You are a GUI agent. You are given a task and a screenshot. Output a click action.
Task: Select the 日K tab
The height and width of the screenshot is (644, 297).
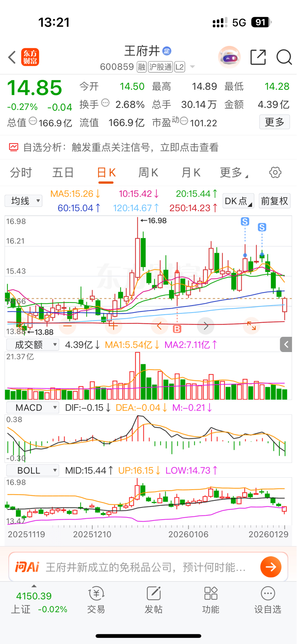[106, 173]
